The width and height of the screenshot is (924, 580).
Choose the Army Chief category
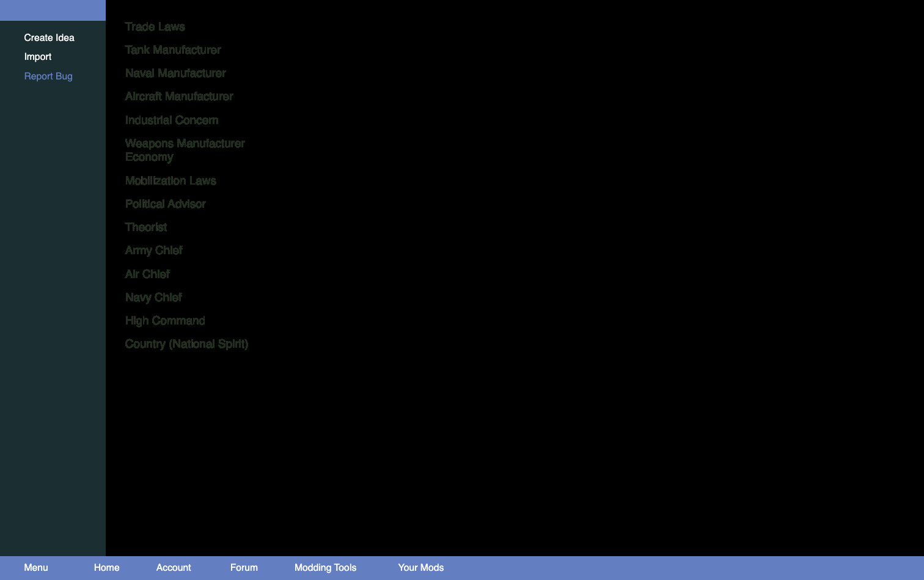(x=153, y=251)
